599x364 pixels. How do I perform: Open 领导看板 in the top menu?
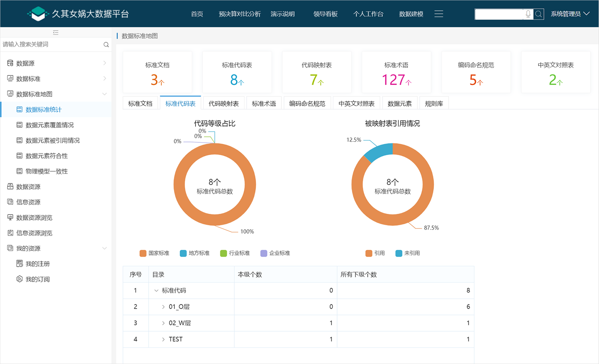point(325,14)
